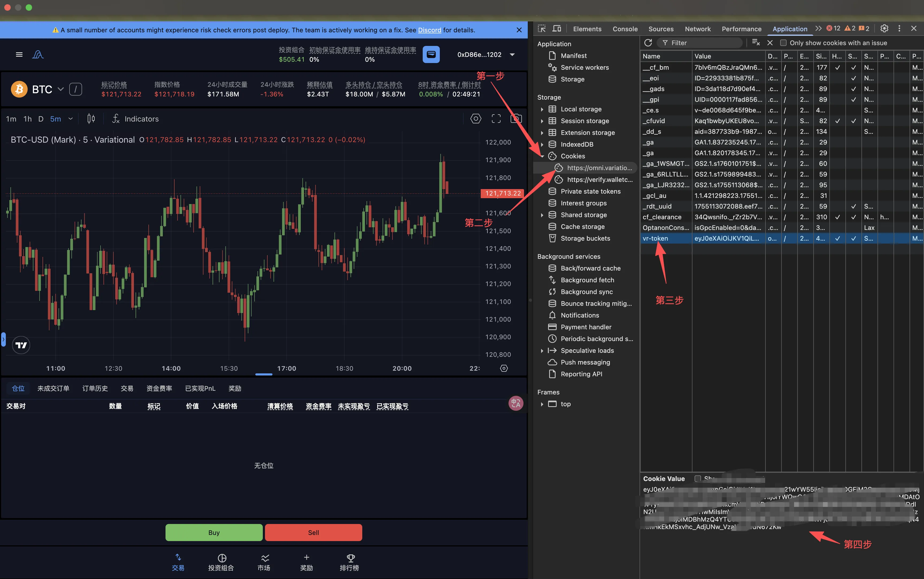Enter chart fullscreen mode
Screen dimensions: 924x579
pos(496,119)
